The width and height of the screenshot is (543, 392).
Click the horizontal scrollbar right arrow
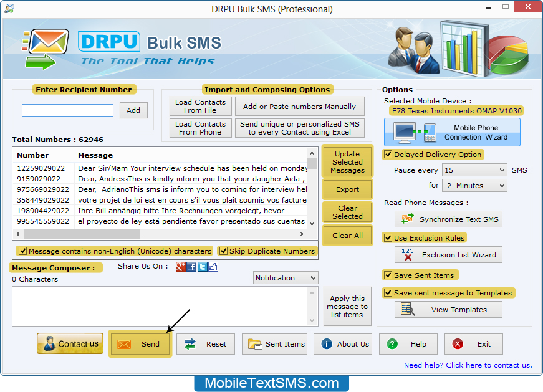pyautogui.click(x=302, y=234)
